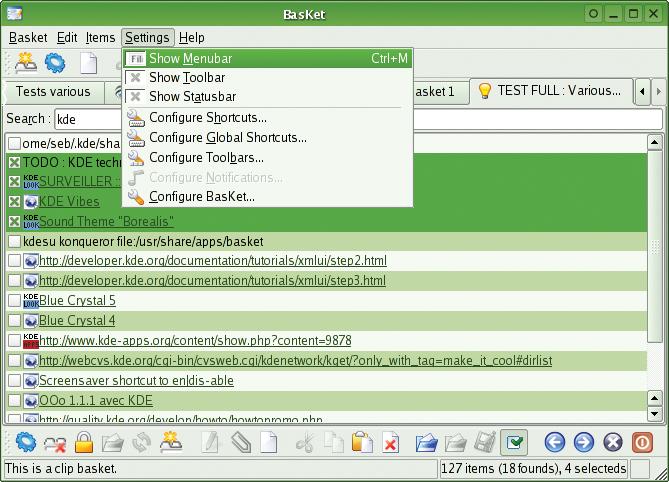Toggle the green checkmark button in the bottom toolbar
669x482 pixels.
(x=514, y=442)
